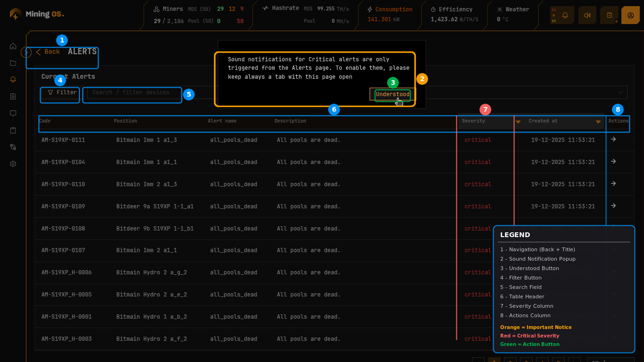Click the notification bell in top bar
Image resolution: width=644 pixels, height=362 pixels.
click(565, 15)
